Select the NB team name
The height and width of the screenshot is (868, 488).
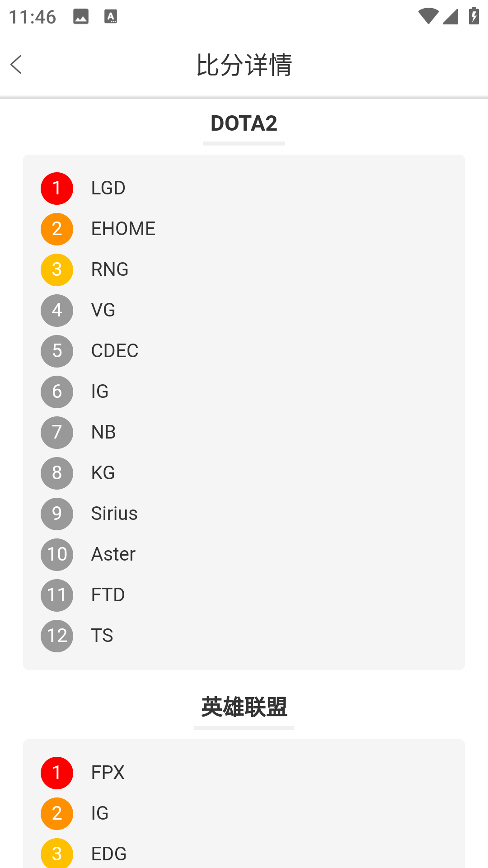tap(103, 432)
